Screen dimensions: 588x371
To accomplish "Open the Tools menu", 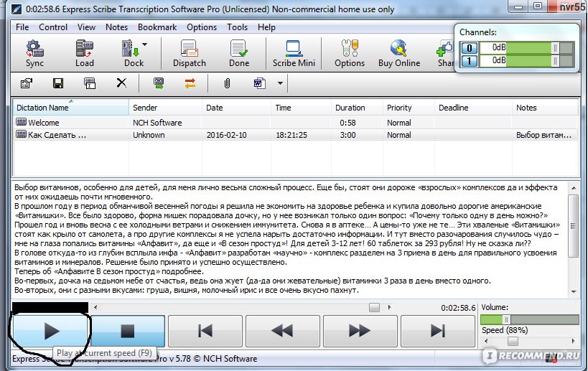I will 237,27.
